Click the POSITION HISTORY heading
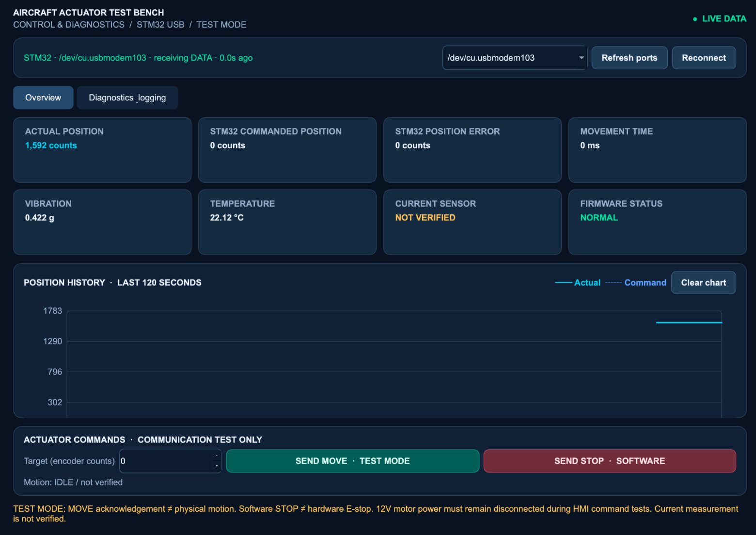This screenshot has width=756, height=535. 112,283
